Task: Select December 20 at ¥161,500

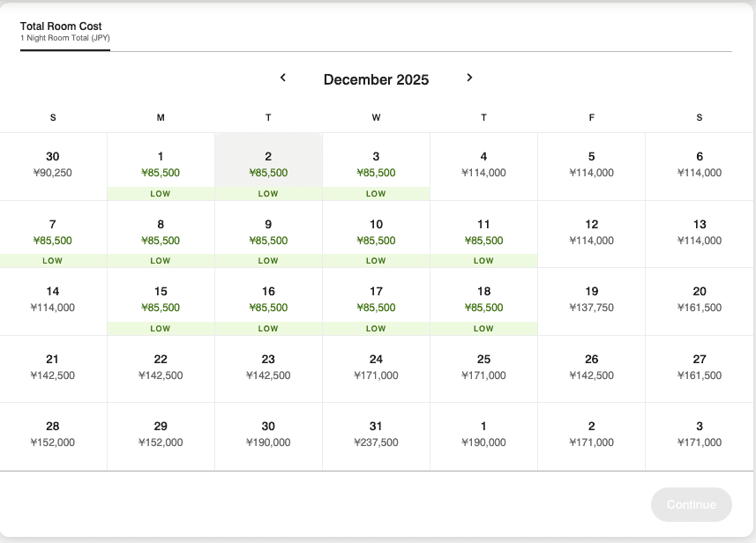Action: (x=700, y=300)
